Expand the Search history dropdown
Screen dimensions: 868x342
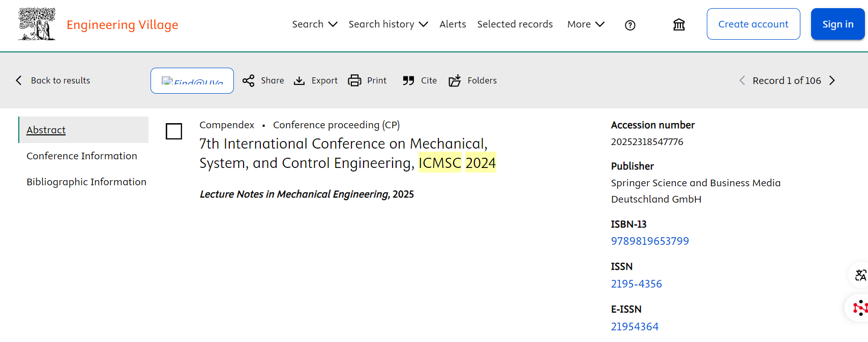[x=388, y=24]
